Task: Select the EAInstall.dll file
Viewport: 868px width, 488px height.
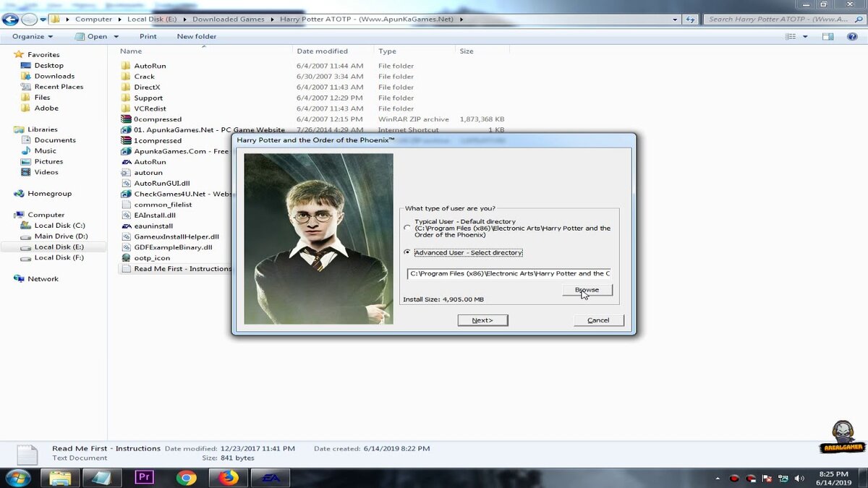Action: [154, 215]
